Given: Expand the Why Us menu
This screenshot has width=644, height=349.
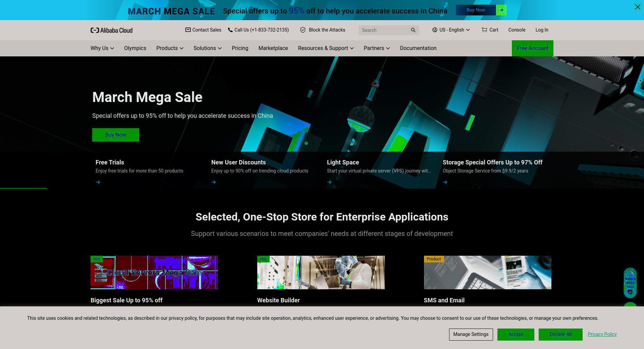Looking at the screenshot, I should click(102, 48).
